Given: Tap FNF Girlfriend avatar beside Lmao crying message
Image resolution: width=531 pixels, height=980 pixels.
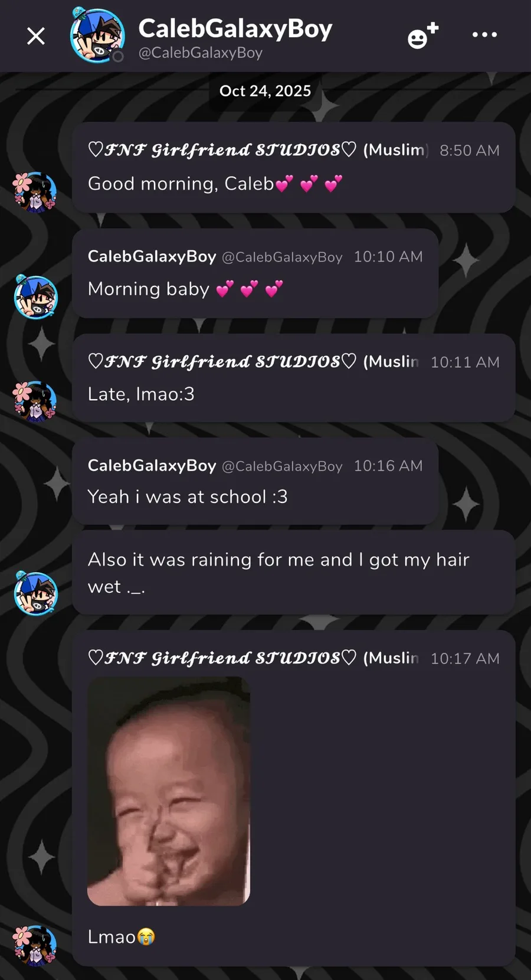Looking at the screenshot, I should 35,946.
